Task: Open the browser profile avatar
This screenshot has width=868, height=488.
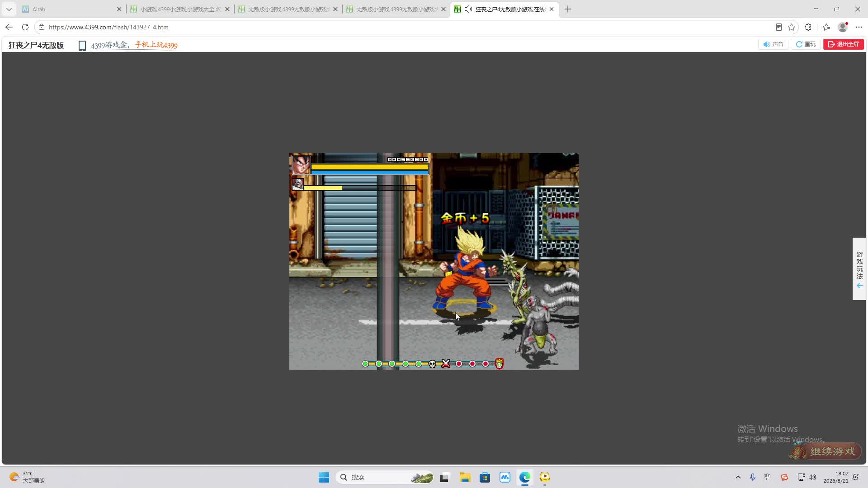Action: point(843,27)
